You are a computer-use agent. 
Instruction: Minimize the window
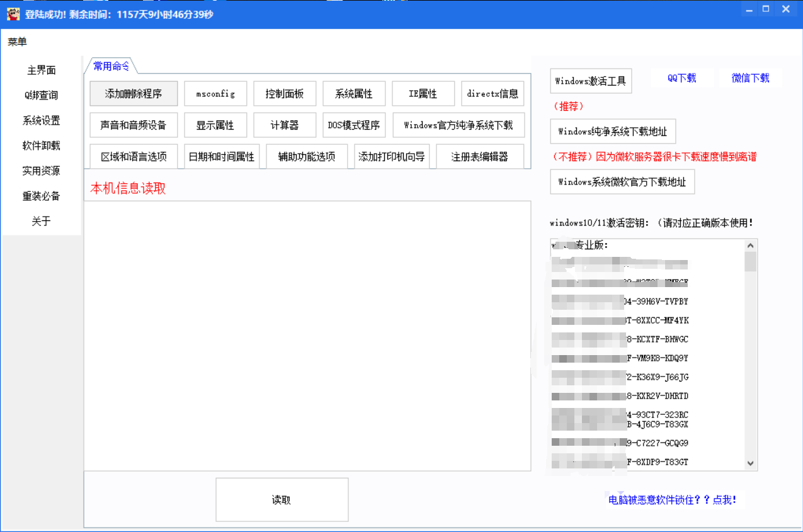click(748, 9)
